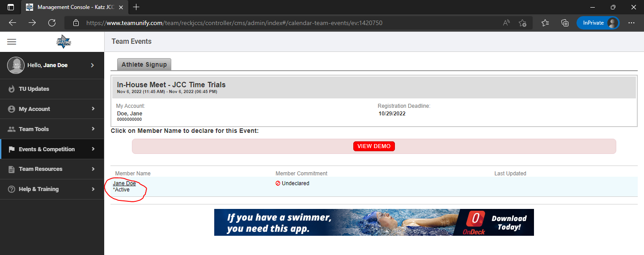Expand the My Account menu
The height and width of the screenshot is (255, 644).
coord(52,109)
